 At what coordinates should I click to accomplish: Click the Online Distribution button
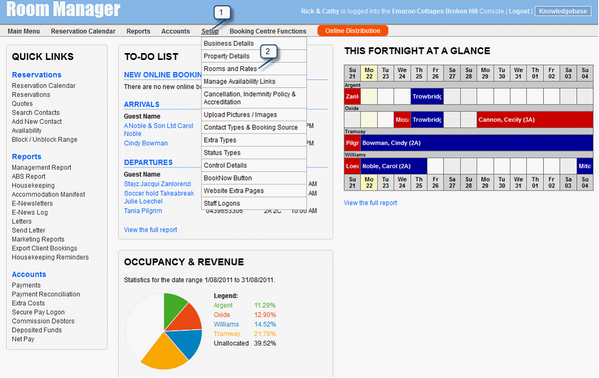click(353, 31)
